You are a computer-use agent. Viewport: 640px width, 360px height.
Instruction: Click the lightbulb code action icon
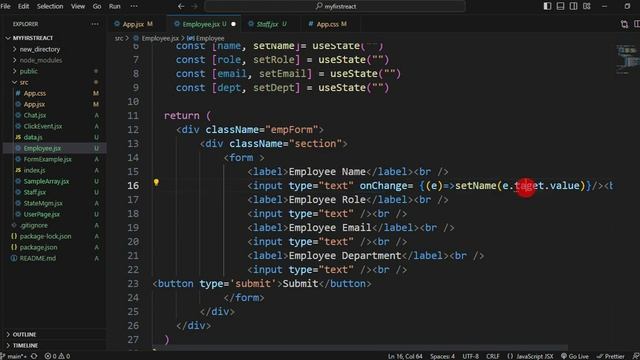coord(156,182)
